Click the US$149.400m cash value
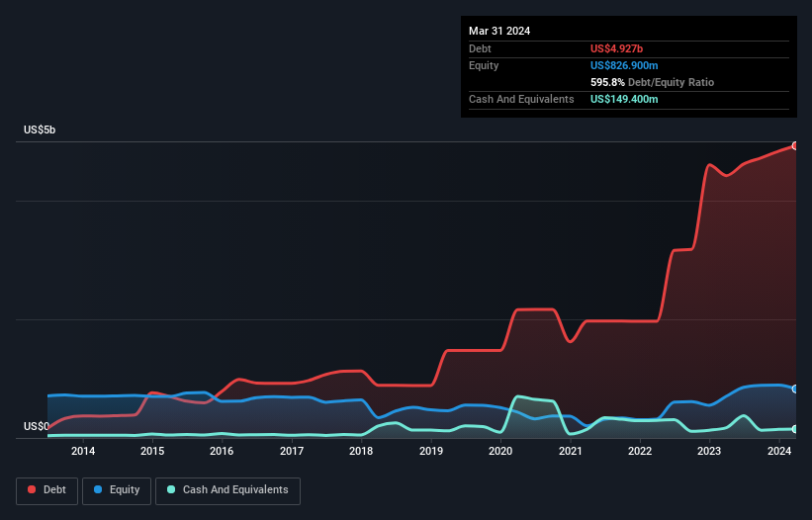Viewport: 812px width, 520px height. pyautogui.click(x=624, y=99)
